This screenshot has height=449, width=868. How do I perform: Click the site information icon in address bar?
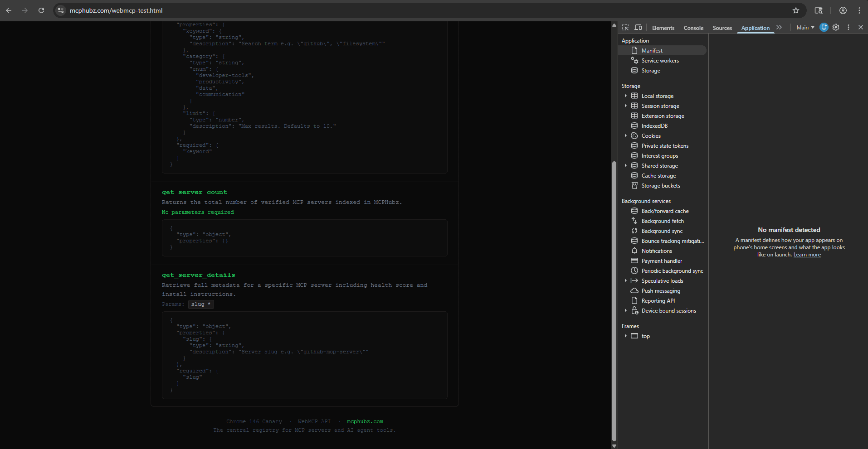[61, 10]
